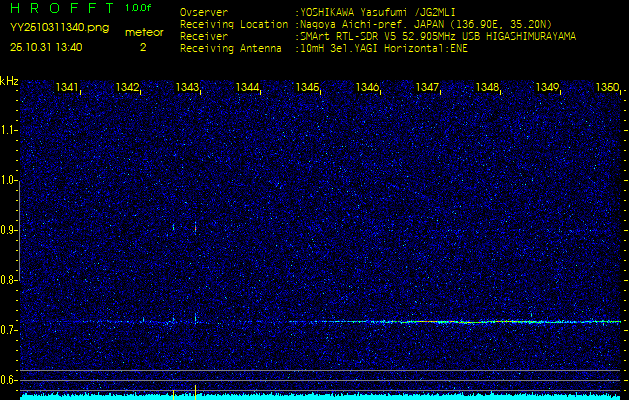
Task: Click the 1342 time marker
Action: point(128,88)
